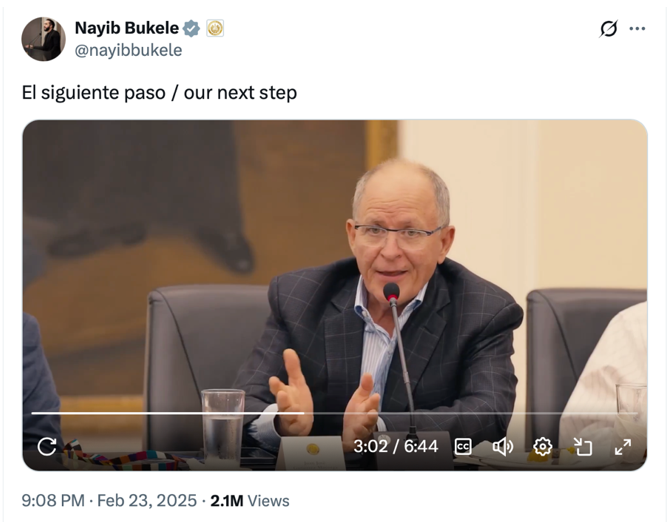
Task: Click Nayib Bukele's profile picture
Action: [x=43, y=39]
